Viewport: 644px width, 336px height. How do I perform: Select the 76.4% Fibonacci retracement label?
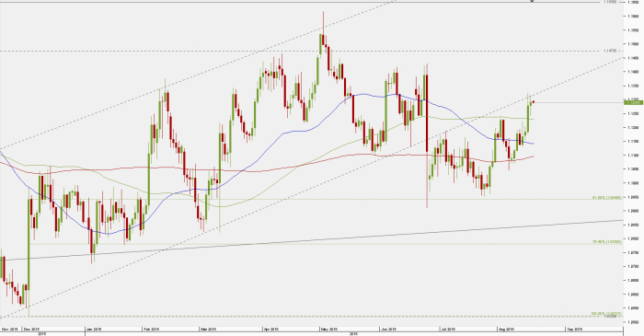606,242
